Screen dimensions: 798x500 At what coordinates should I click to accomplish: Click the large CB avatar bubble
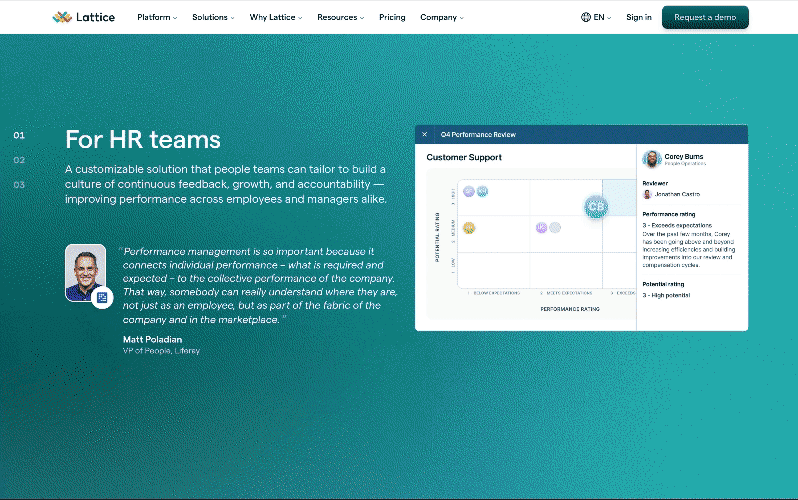596,207
